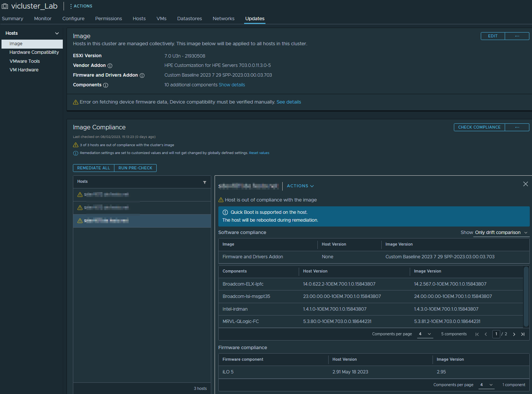Screen dimensions: 532x394
Task: Click the MRVL-QLogic-FC component row
Action: pyautogui.click(x=371, y=321)
